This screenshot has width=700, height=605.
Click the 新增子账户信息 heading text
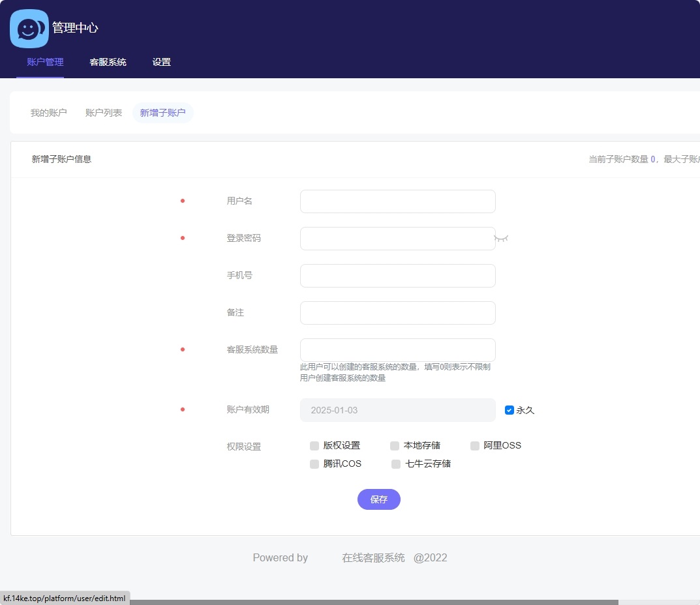(x=61, y=159)
